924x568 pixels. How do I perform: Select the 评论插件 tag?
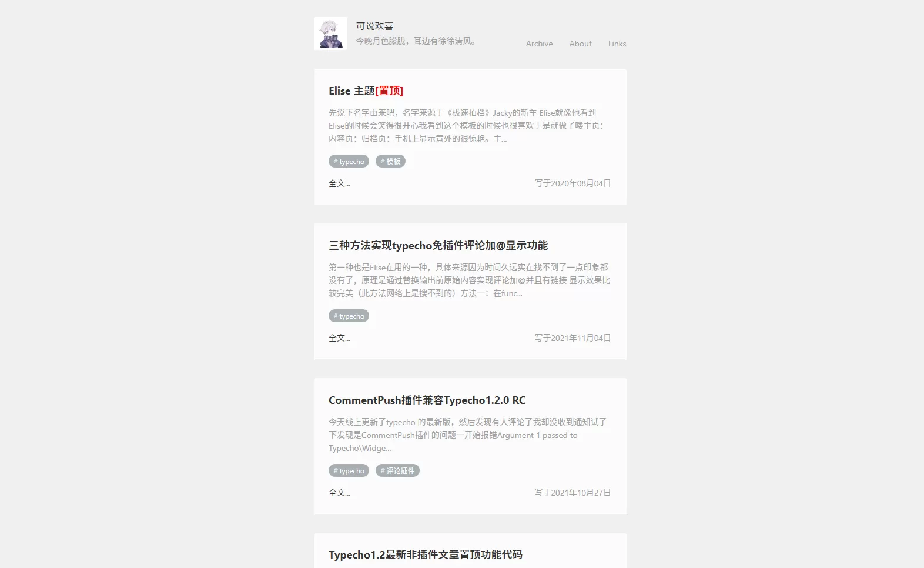[397, 471]
